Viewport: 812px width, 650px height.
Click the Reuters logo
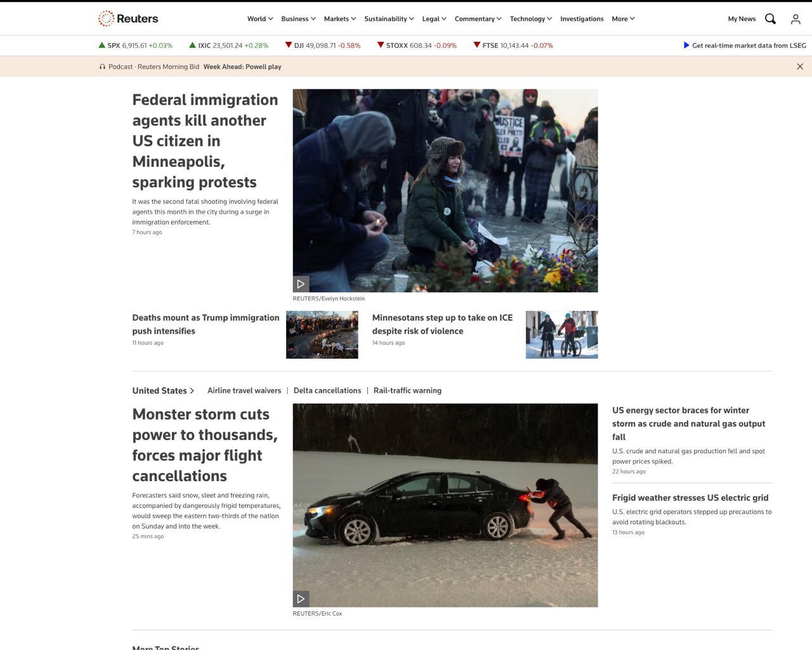point(128,18)
